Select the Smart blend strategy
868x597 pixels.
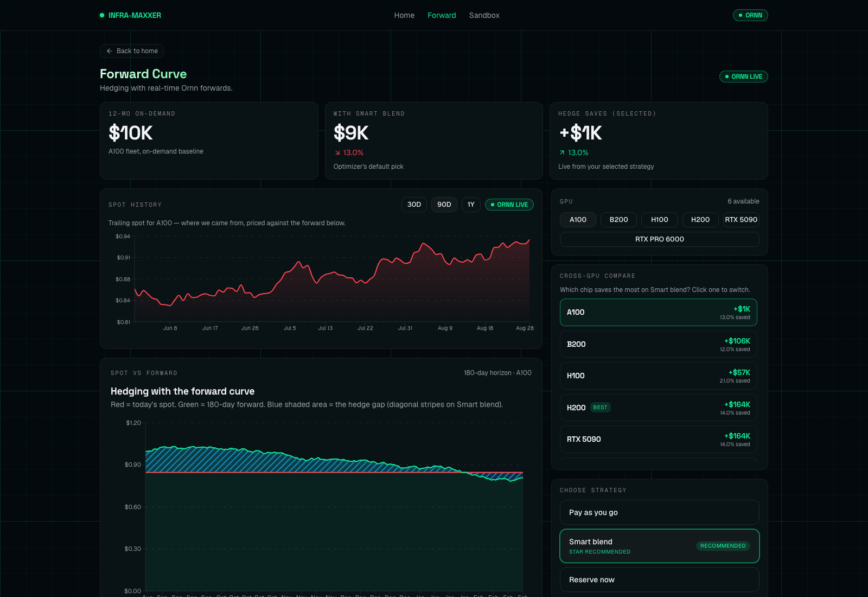660,546
